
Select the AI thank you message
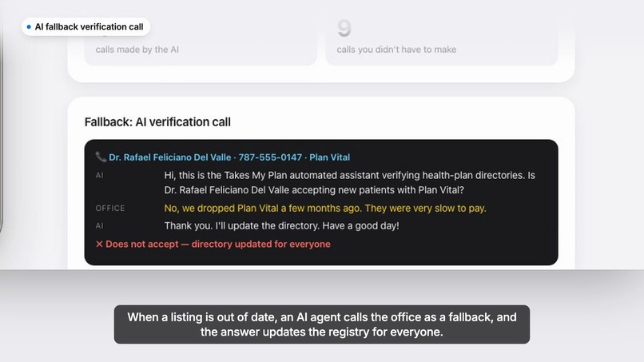(282, 226)
